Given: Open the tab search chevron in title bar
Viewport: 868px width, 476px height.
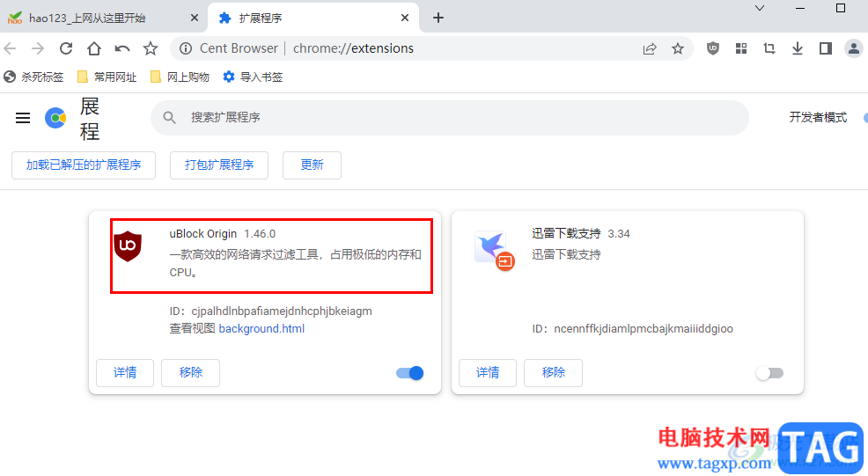Looking at the screenshot, I should coord(760,8).
